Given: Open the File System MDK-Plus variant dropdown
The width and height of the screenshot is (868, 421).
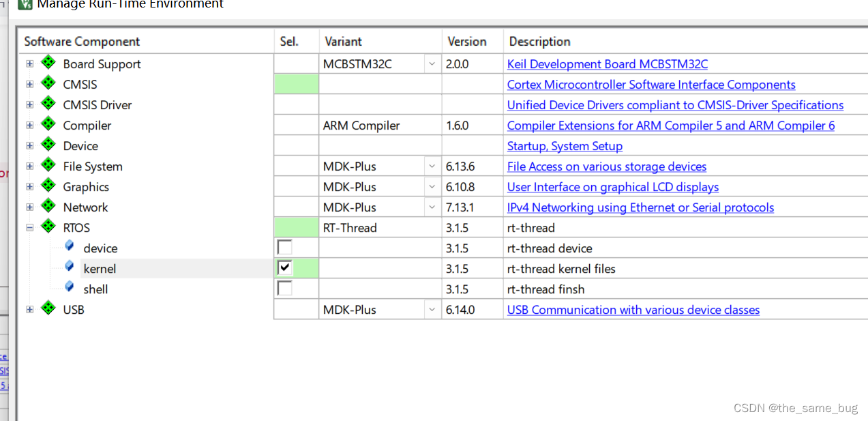Looking at the screenshot, I should (x=432, y=166).
